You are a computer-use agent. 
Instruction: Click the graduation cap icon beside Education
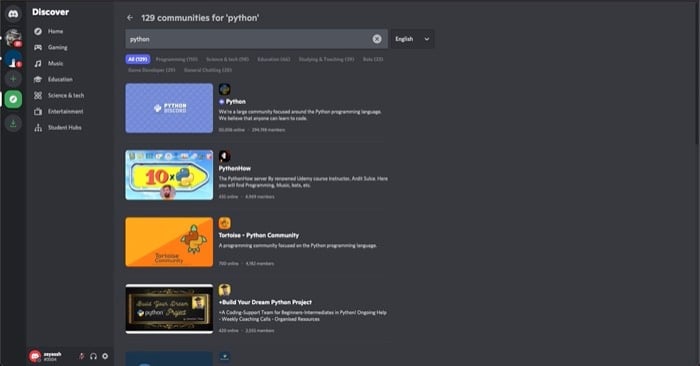pos(38,79)
